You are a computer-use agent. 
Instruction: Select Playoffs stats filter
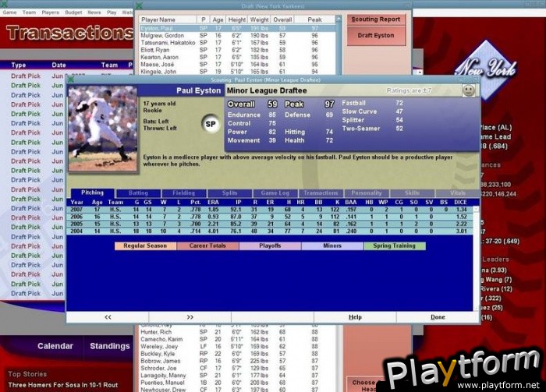(270, 246)
